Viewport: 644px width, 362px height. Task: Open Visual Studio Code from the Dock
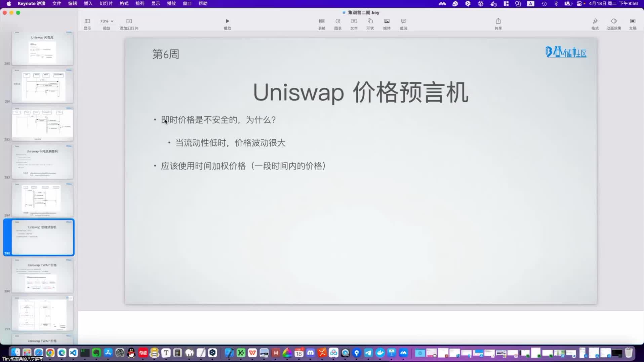tap(73, 353)
